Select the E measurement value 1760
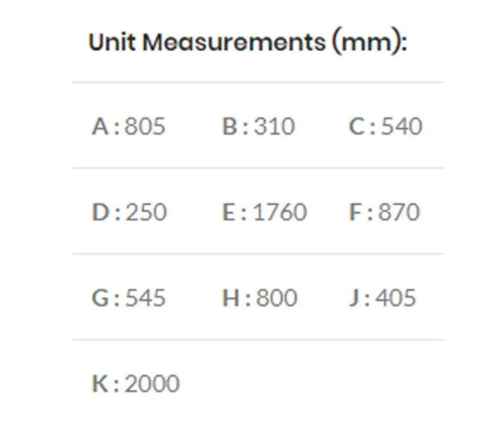504x423 pixels. pos(279,212)
